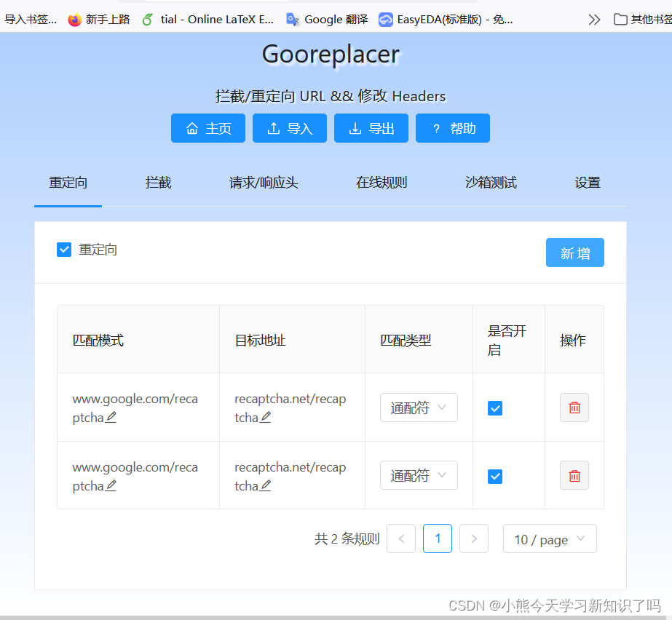Open the 沙箱测试 tab
This screenshot has height=620, width=672.
click(491, 183)
